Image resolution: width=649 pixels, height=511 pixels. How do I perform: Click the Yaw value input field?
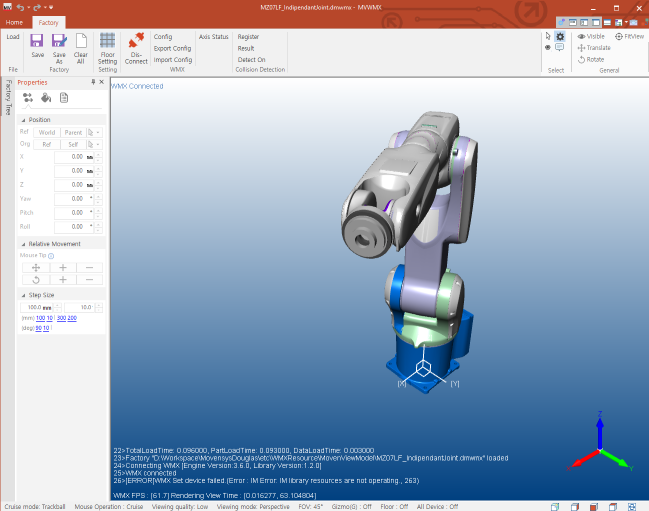(x=74, y=199)
